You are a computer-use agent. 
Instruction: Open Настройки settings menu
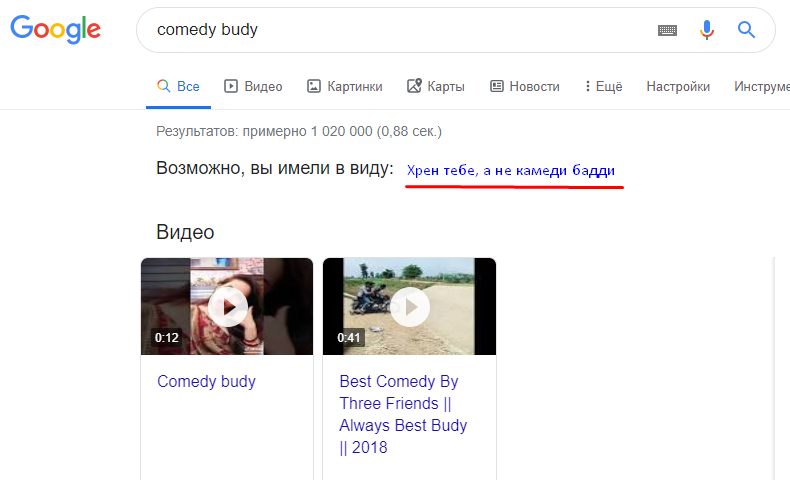coord(678,87)
